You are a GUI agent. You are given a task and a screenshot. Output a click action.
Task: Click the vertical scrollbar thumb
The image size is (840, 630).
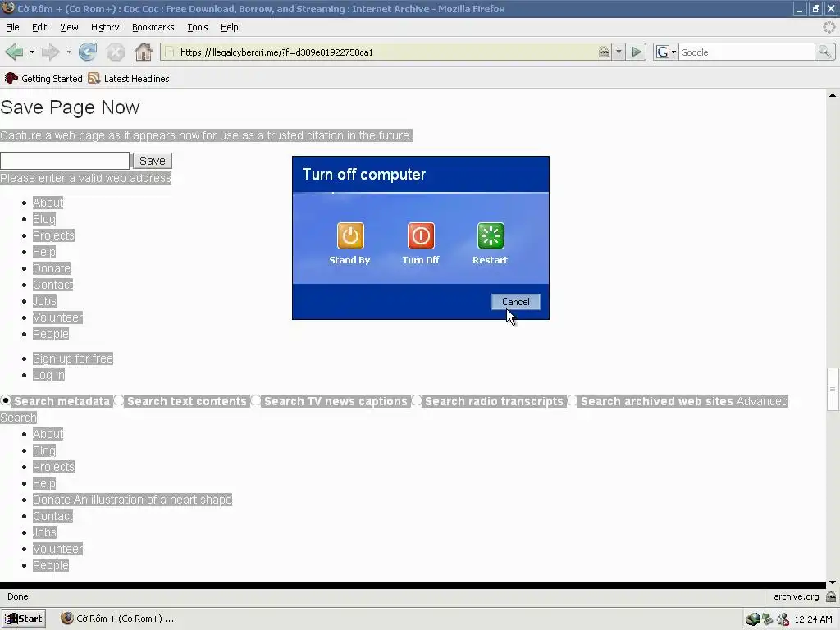click(x=833, y=389)
